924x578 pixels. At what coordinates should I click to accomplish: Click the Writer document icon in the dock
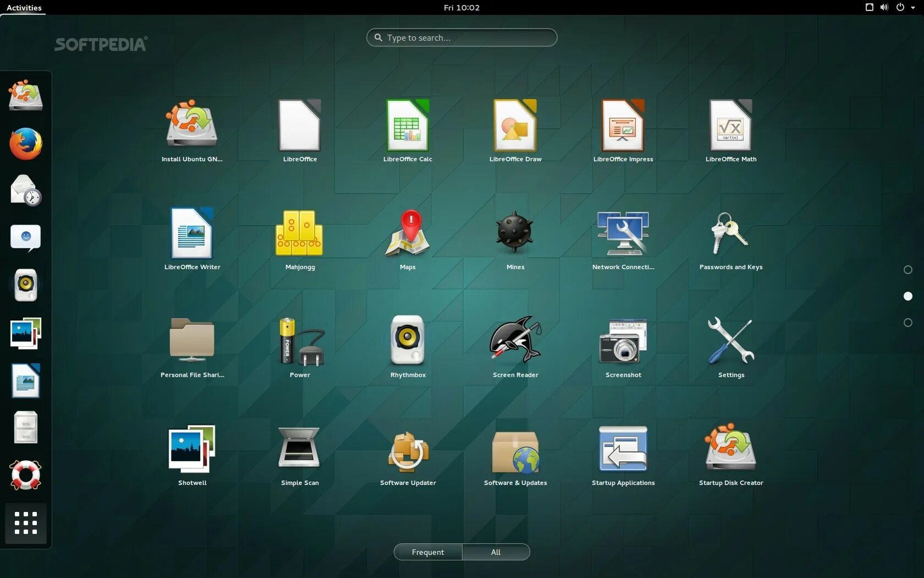pyautogui.click(x=25, y=380)
